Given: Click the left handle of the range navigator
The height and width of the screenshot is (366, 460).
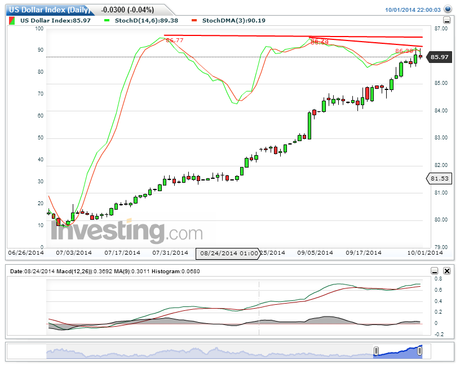Looking at the screenshot, I should tap(376, 351).
